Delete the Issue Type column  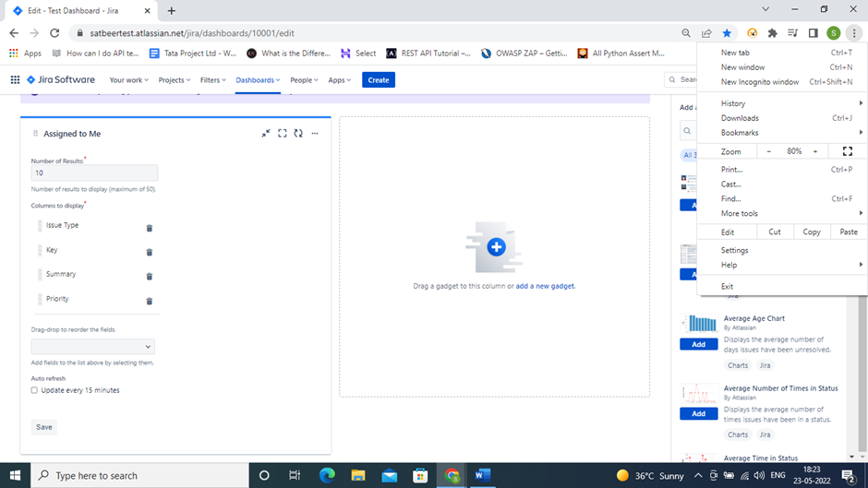[150, 228]
